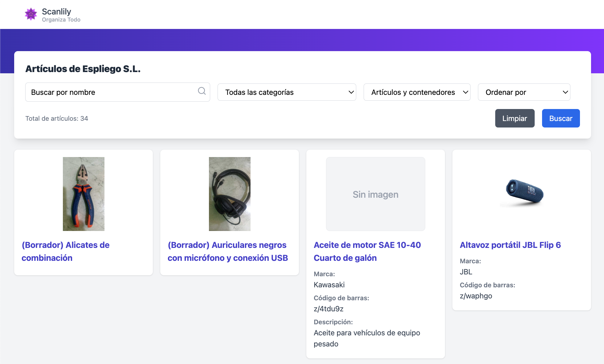Viewport: 604px width, 364px height.
Task: Expand the Ordenar por dropdown
Action: coord(524,92)
